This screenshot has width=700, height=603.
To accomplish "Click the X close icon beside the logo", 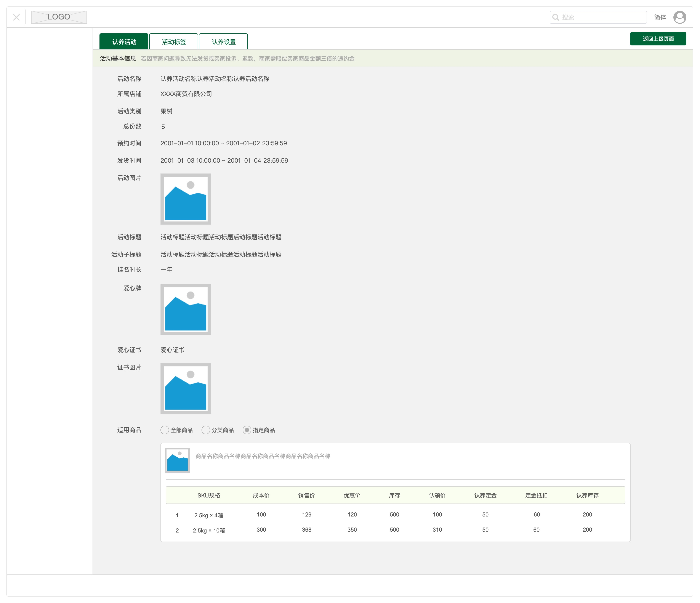I will point(16,17).
